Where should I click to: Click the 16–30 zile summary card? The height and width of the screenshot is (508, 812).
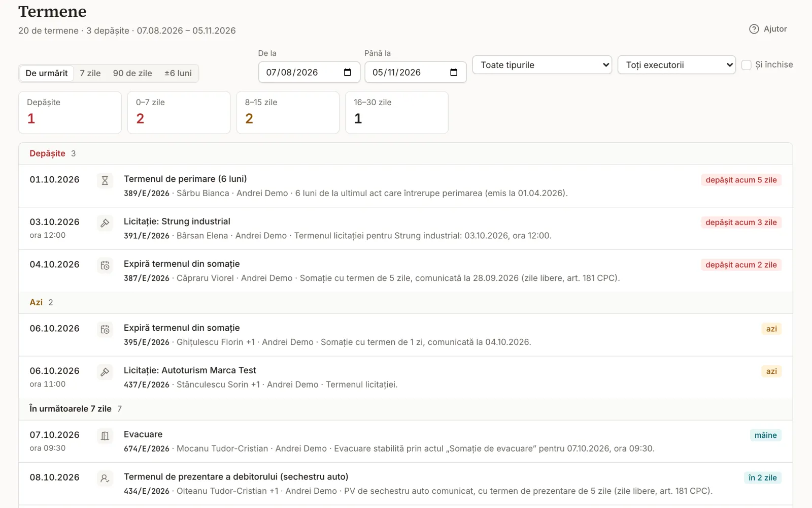point(397,112)
